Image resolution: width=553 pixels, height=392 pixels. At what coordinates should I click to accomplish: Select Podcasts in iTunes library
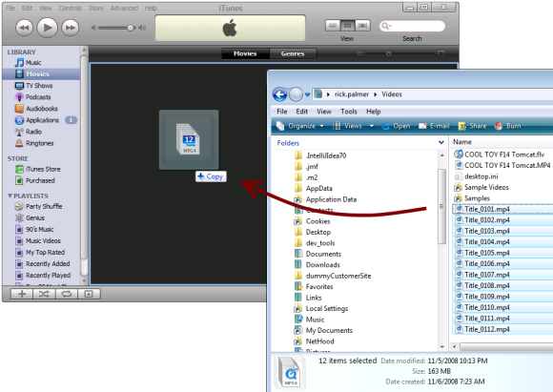(38, 97)
